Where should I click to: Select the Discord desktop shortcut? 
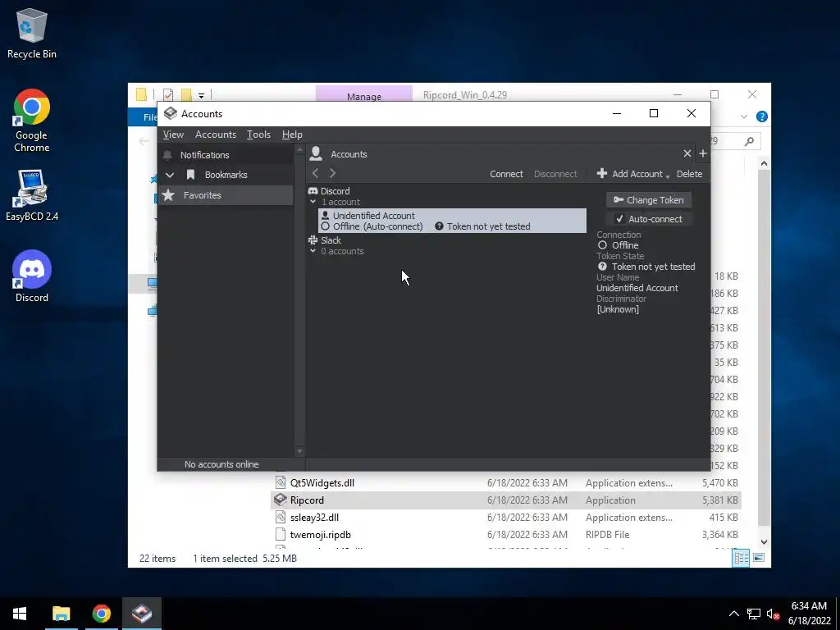(x=32, y=276)
